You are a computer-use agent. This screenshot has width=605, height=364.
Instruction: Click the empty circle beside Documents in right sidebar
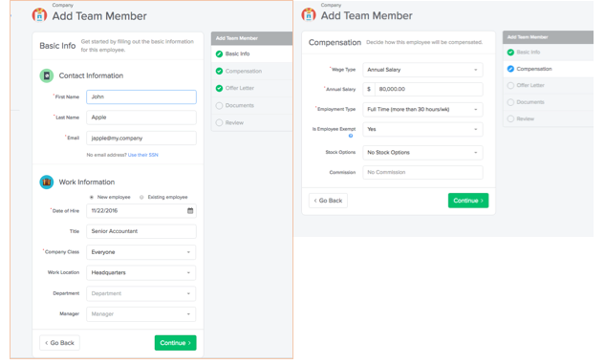pos(510,102)
